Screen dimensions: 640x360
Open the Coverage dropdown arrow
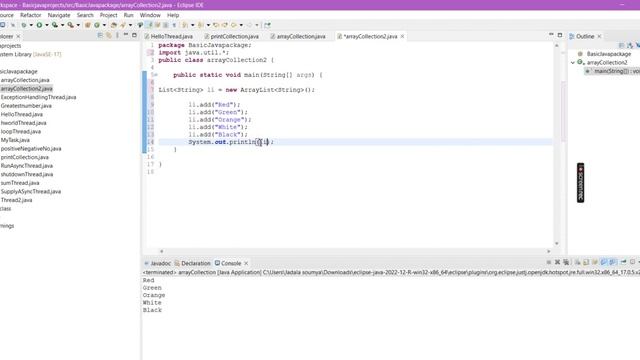click(62, 25)
